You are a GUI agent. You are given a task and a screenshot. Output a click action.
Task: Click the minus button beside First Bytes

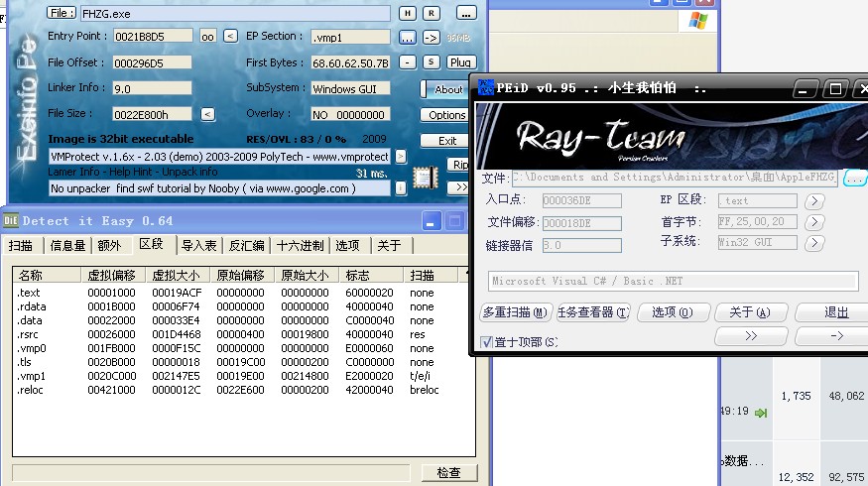408,62
